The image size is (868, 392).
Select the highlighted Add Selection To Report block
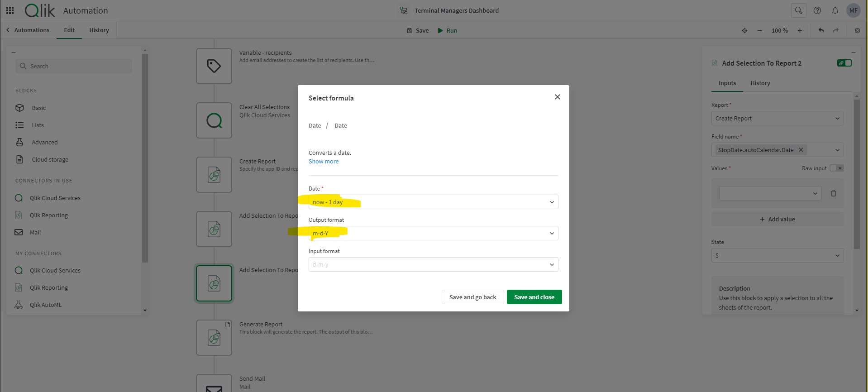[x=214, y=283]
